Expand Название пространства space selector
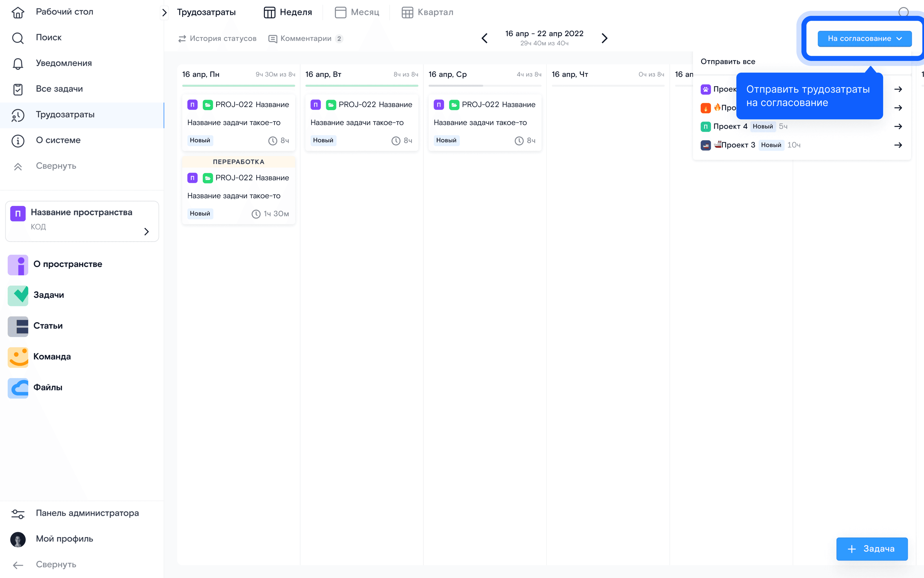The width and height of the screenshot is (924, 578). point(82,221)
